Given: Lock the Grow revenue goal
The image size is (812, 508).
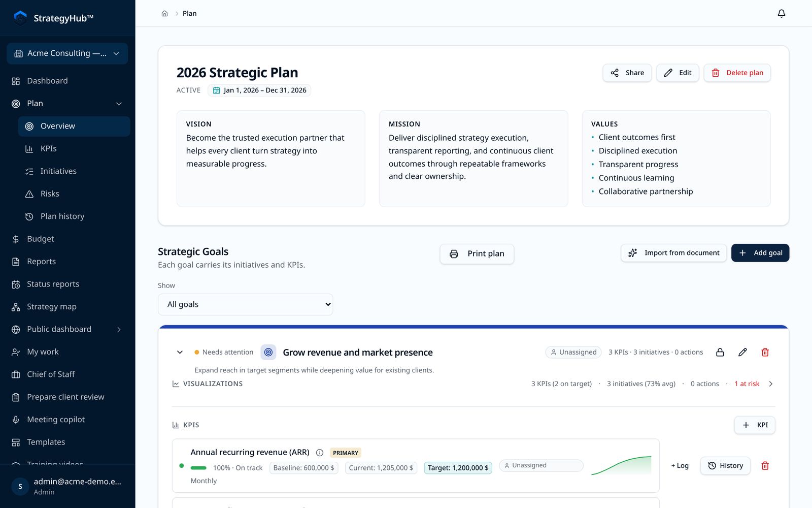Looking at the screenshot, I should click(x=720, y=352).
